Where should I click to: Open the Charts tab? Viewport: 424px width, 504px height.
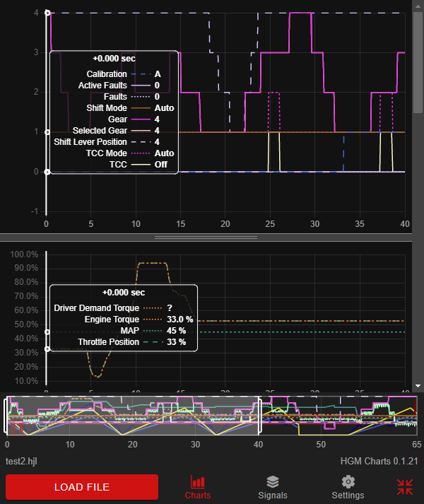(x=197, y=488)
